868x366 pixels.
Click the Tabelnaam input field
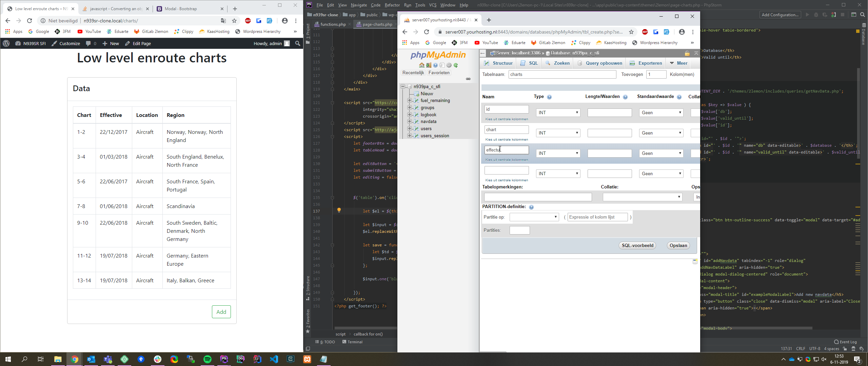point(562,75)
